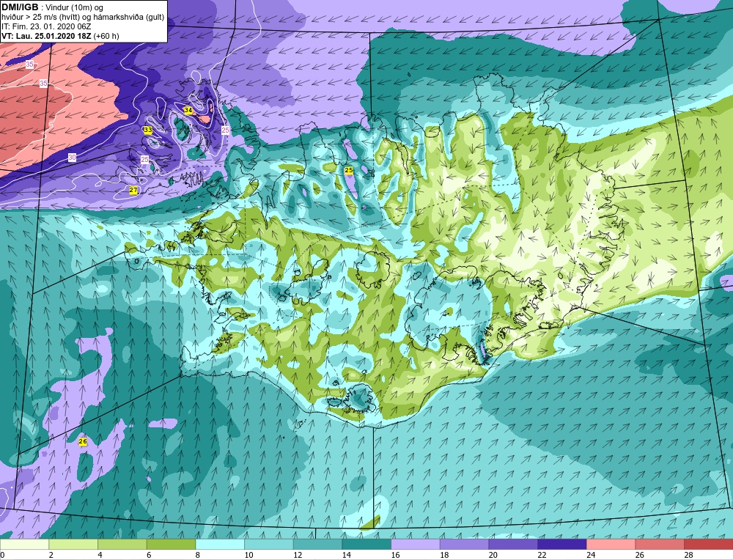Pick the 16–18 m/s light lavender swatch
The image size is (733, 560).
[x=415, y=544]
